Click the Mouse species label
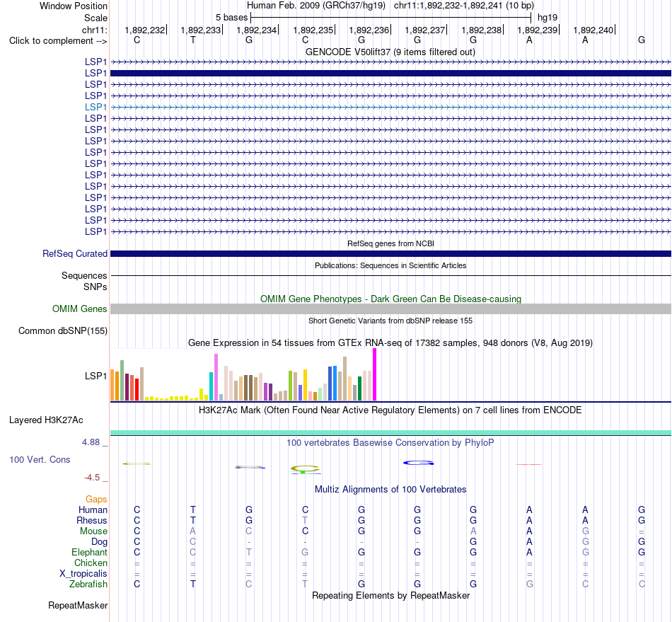This screenshot has height=622, width=672. pos(93,531)
